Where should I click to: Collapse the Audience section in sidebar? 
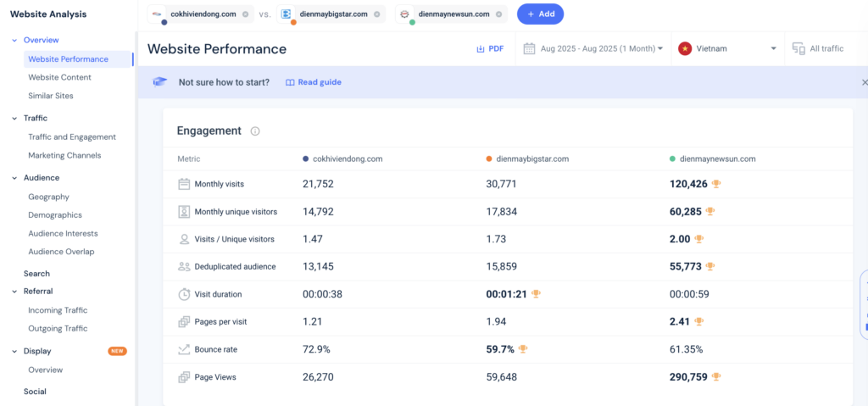(14, 178)
